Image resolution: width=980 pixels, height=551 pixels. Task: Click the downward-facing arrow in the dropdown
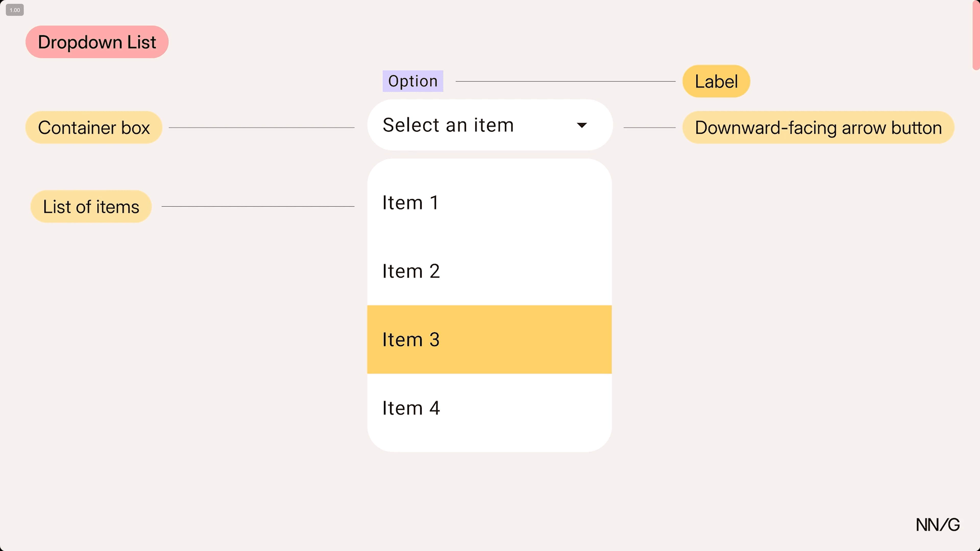point(582,125)
